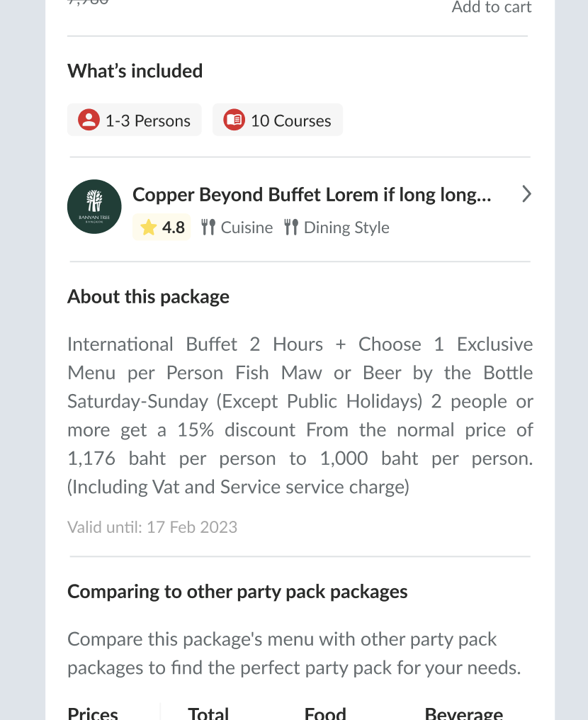This screenshot has height=720, width=588.
Task: Click the Dining Style label
Action: [x=346, y=227]
